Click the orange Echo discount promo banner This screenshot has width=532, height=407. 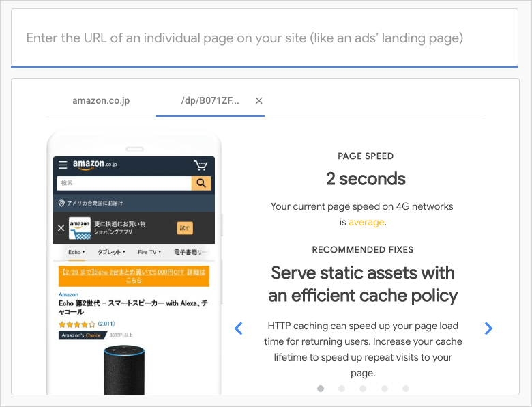pos(134,276)
